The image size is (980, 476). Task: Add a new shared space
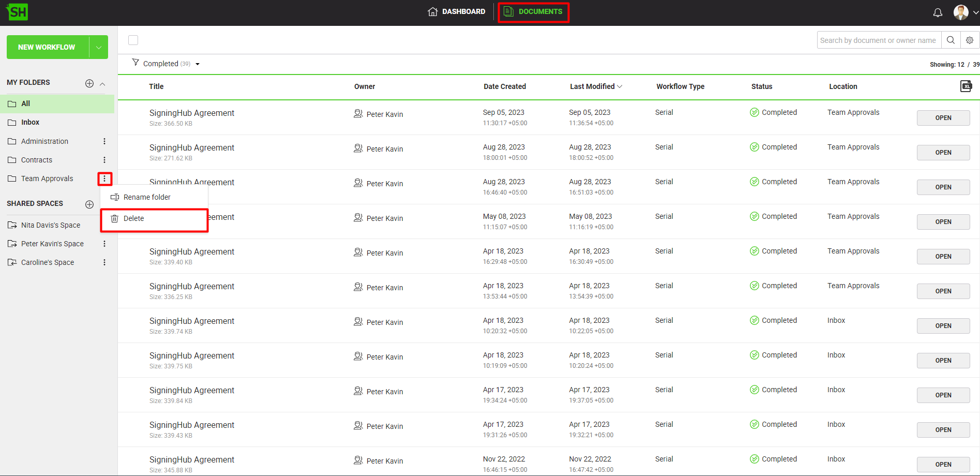[x=89, y=204]
